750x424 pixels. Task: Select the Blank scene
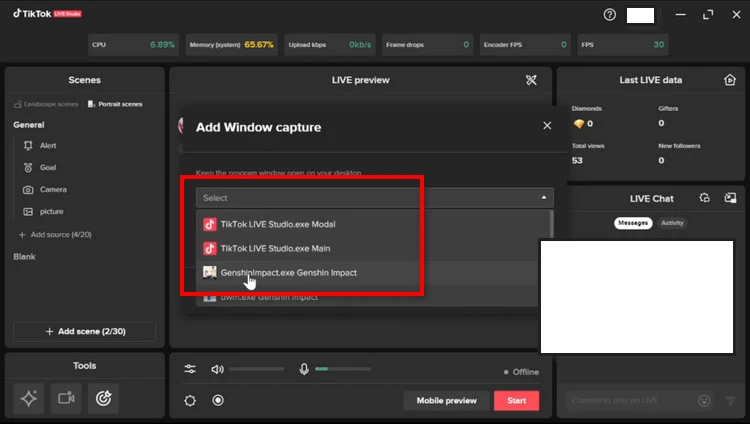[x=24, y=257]
